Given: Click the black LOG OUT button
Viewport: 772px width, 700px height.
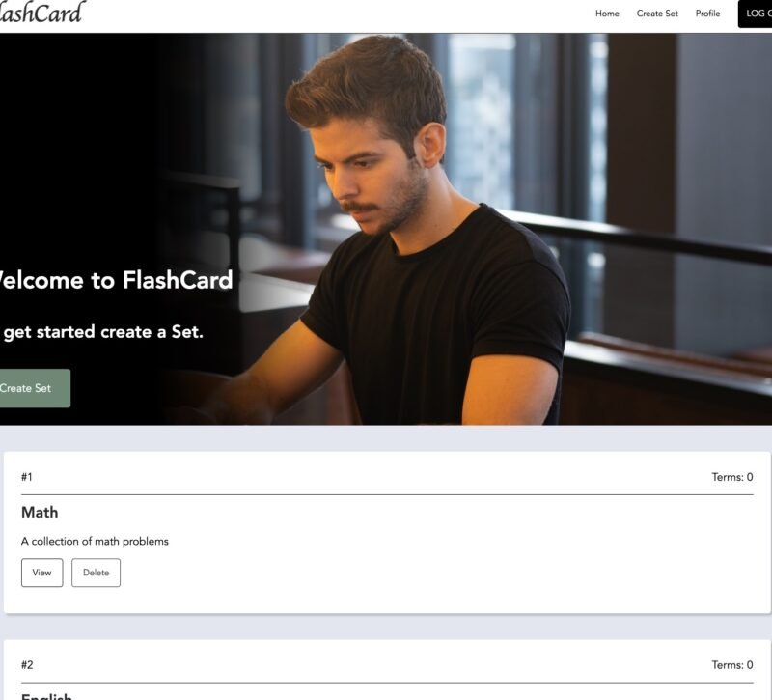Looking at the screenshot, I should point(755,14).
